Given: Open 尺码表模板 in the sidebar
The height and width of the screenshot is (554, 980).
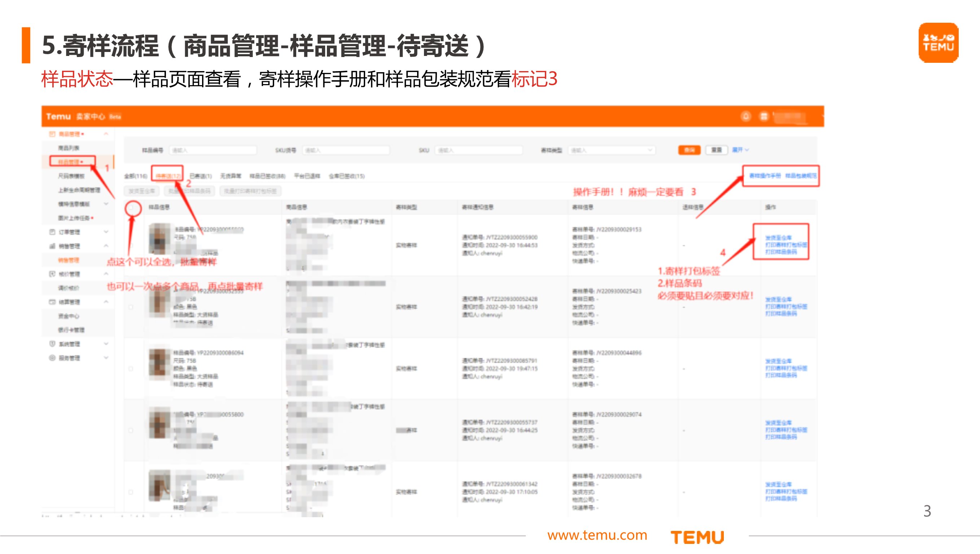Looking at the screenshot, I should (71, 176).
